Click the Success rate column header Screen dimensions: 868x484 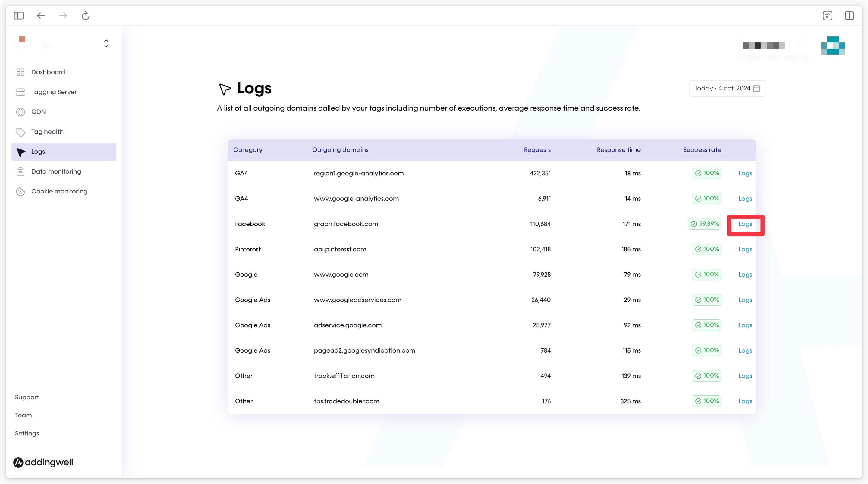[x=702, y=150]
